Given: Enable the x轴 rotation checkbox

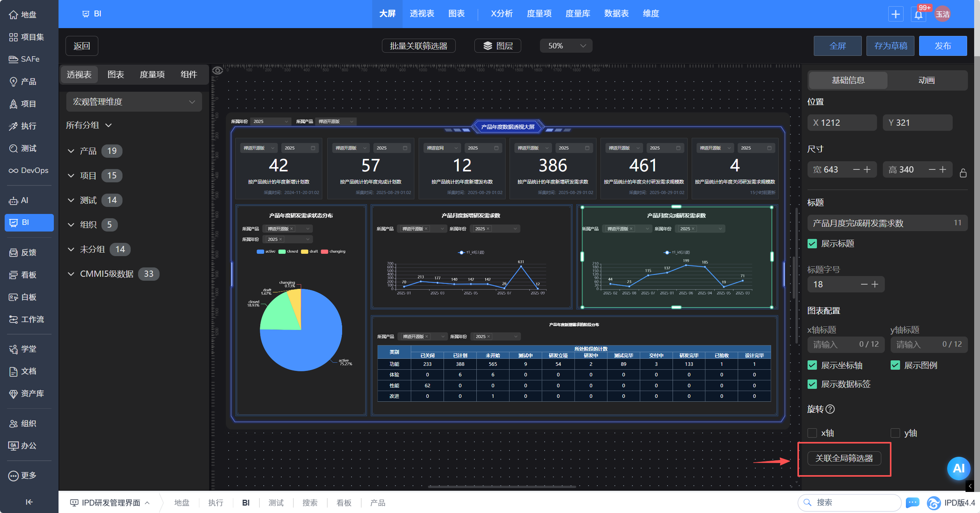Looking at the screenshot, I should pyautogui.click(x=812, y=433).
